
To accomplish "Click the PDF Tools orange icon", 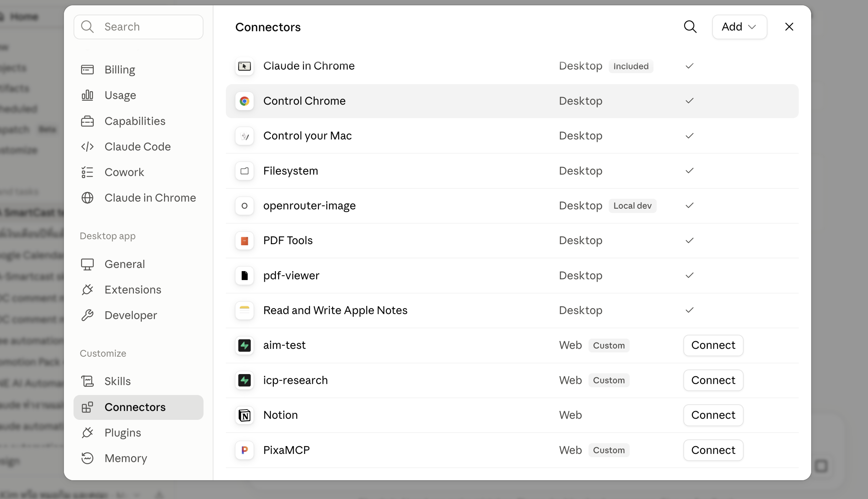I will pos(244,241).
